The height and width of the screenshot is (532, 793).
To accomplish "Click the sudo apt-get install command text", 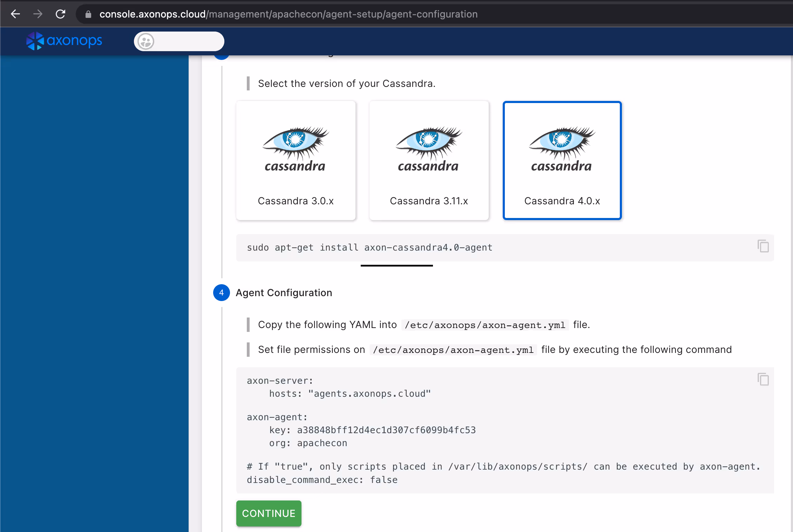I will 370,247.
